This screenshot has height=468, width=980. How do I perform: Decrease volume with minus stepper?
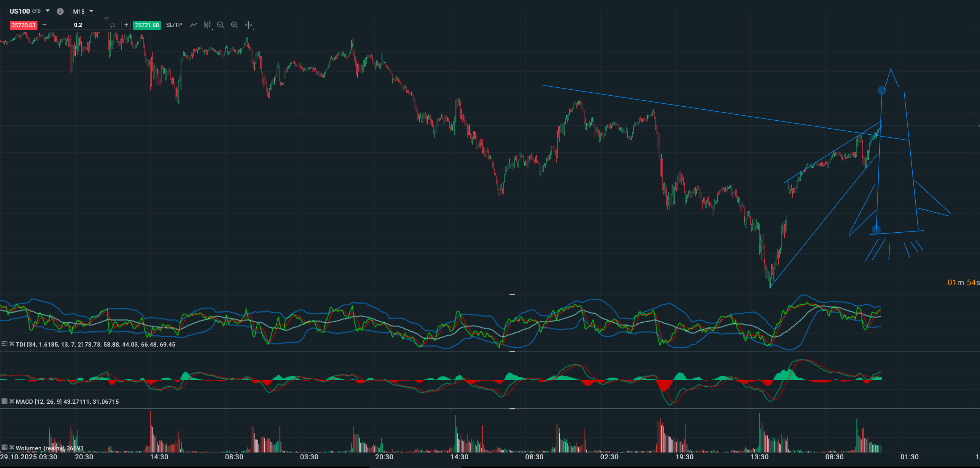[45, 25]
